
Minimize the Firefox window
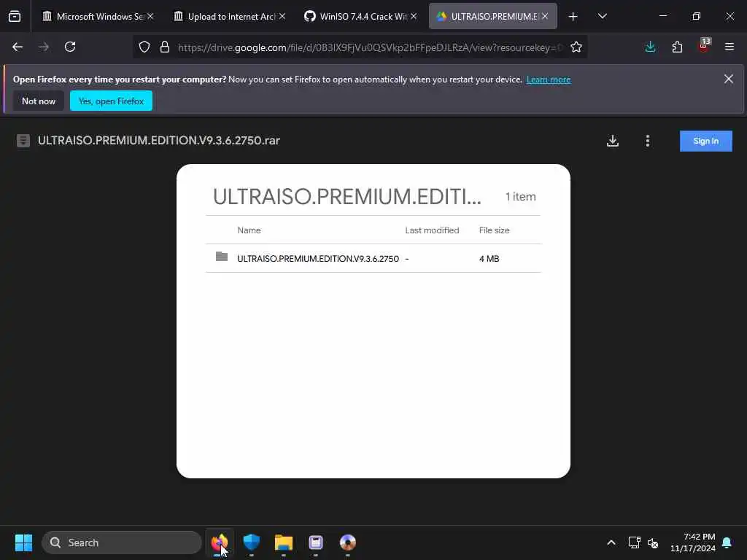[x=662, y=16]
